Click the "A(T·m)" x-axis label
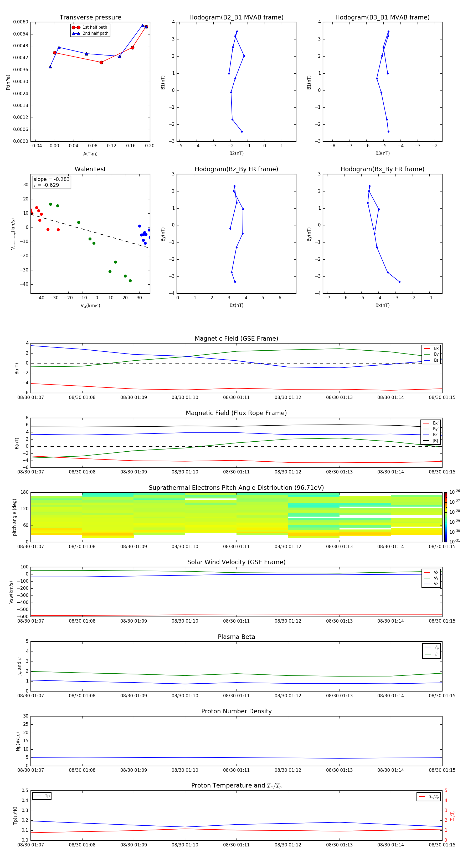 [x=90, y=154]
